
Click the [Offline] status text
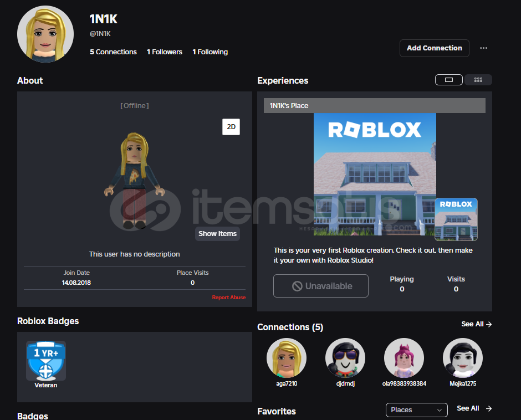(134, 106)
